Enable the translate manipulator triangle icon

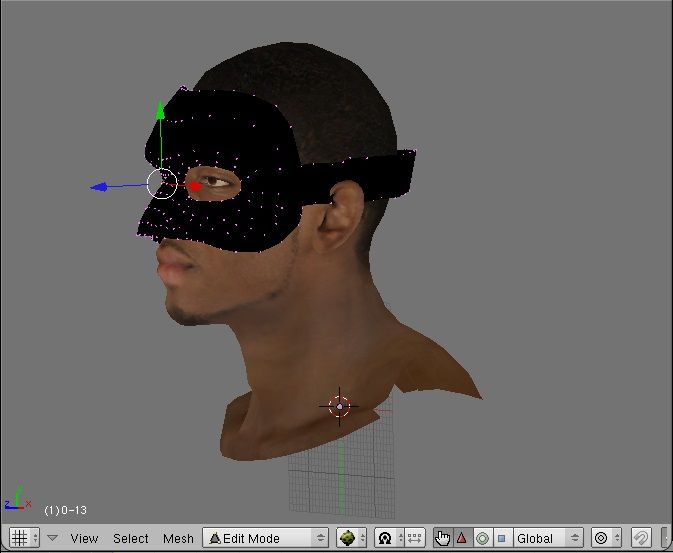click(x=462, y=538)
